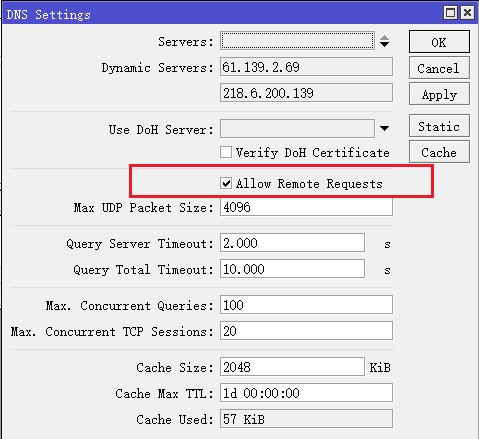
Task: Uncheck Allow Remote Requests
Action: [x=226, y=183]
